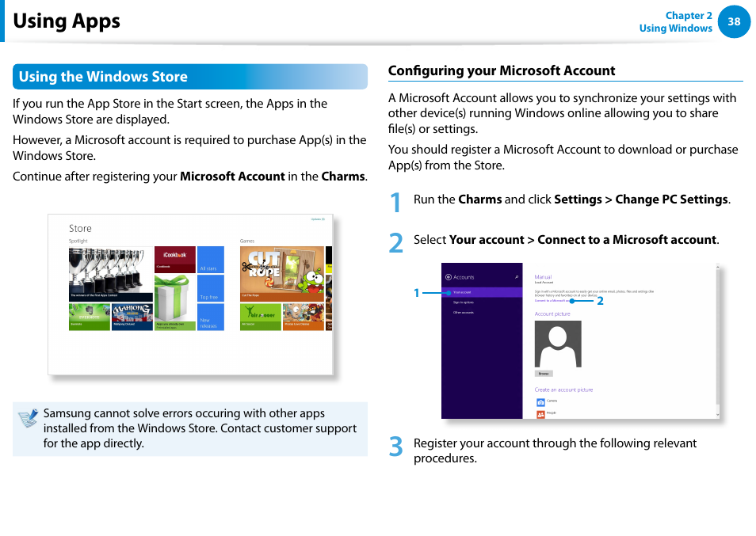
Task: Select the All stars tile in Store
Action: 211,260
